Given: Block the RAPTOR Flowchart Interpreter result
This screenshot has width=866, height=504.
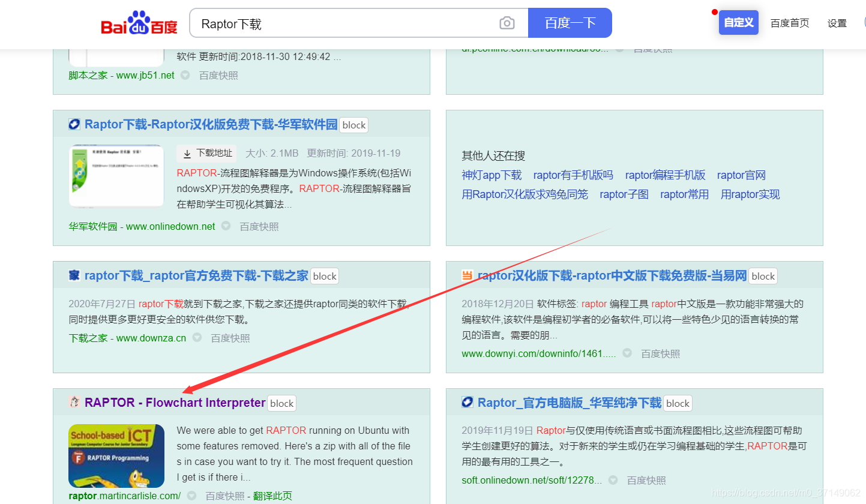Looking at the screenshot, I should click(282, 403).
